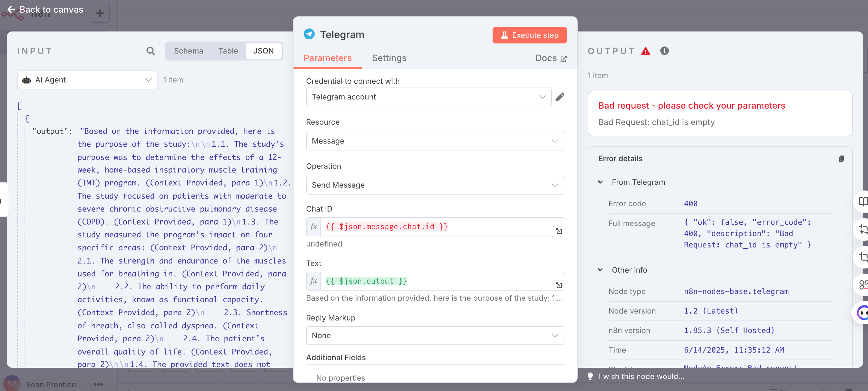Screen dimensions: 868x391
Task: Click the Execute step button
Action: pyautogui.click(x=529, y=35)
